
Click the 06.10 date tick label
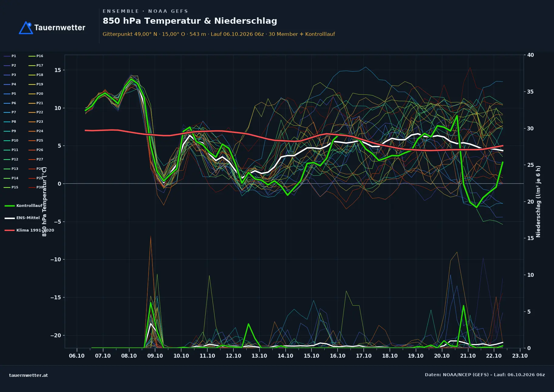tap(77, 356)
